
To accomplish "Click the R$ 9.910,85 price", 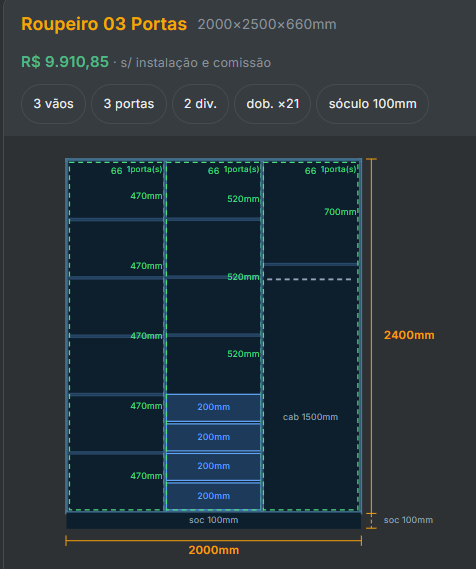I will tap(65, 62).
